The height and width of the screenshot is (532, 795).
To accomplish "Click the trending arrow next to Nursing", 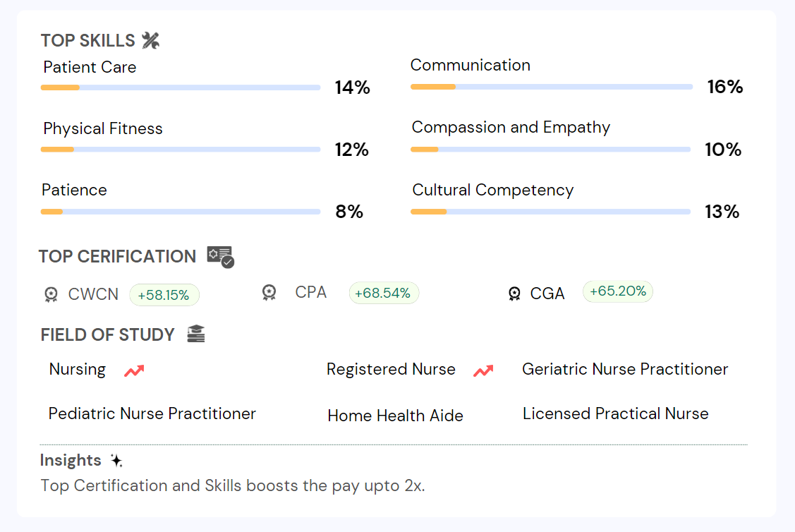I will coord(134,370).
